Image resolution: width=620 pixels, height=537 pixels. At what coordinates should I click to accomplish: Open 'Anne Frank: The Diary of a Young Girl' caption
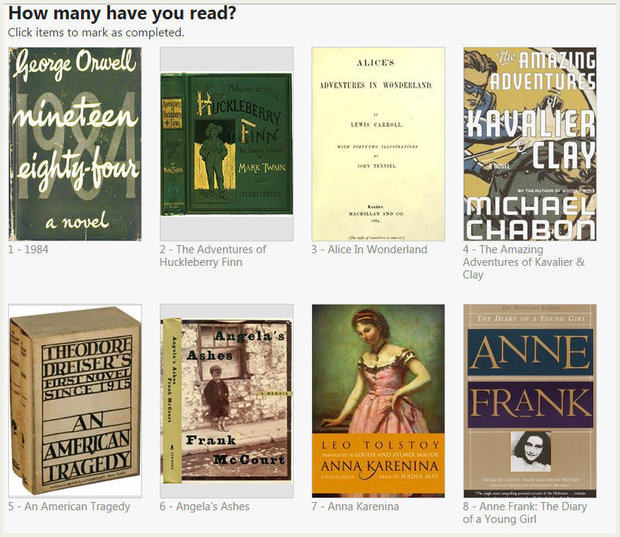[x=525, y=513]
